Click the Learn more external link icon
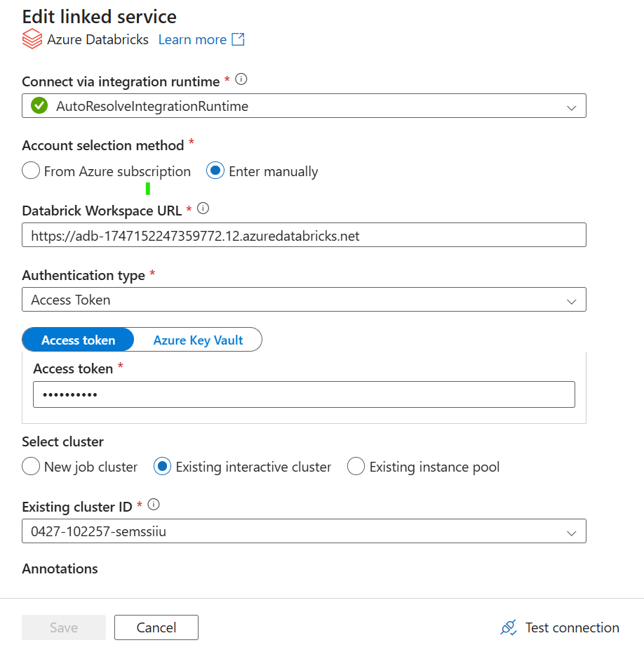 239,39
